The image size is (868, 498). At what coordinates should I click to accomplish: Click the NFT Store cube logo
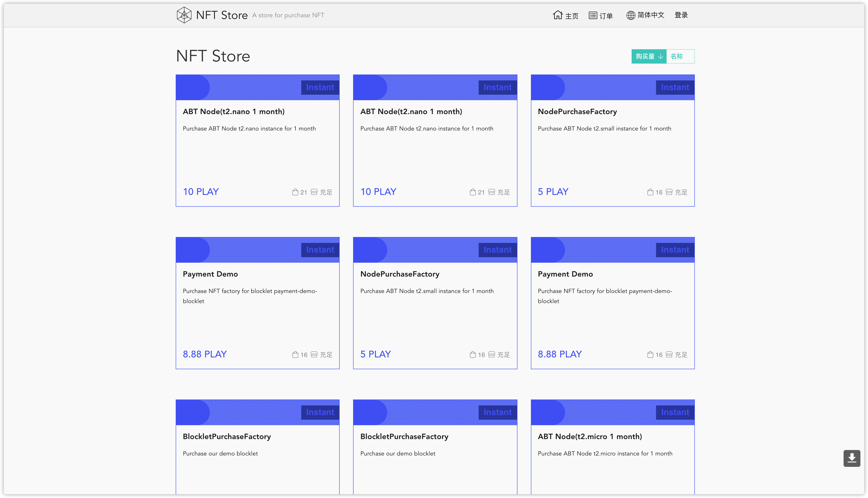tap(184, 15)
